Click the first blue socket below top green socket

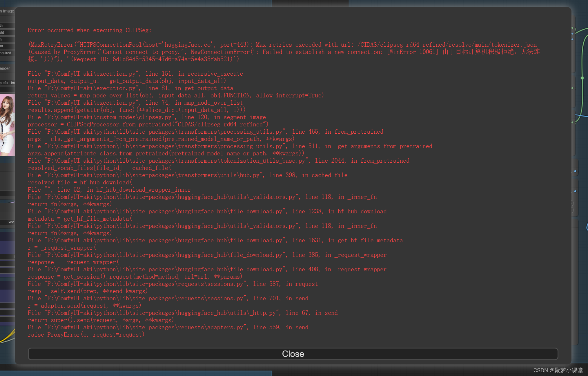point(572,34)
